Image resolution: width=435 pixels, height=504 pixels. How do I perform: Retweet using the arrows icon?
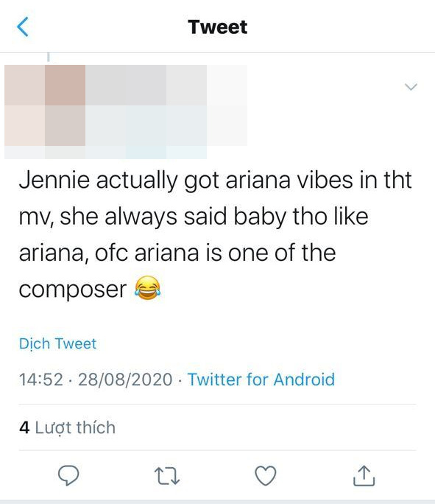coord(167,476)
